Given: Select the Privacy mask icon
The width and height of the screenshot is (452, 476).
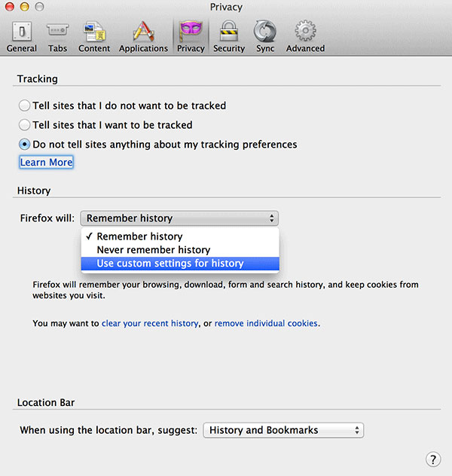Looking at the screenshot, I should coord(191,31).
